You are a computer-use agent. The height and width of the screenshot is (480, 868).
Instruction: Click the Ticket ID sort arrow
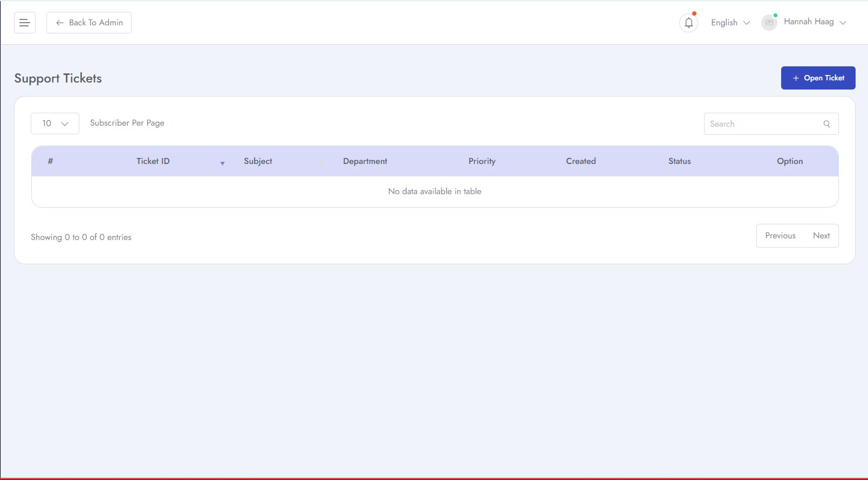[222, 163]
